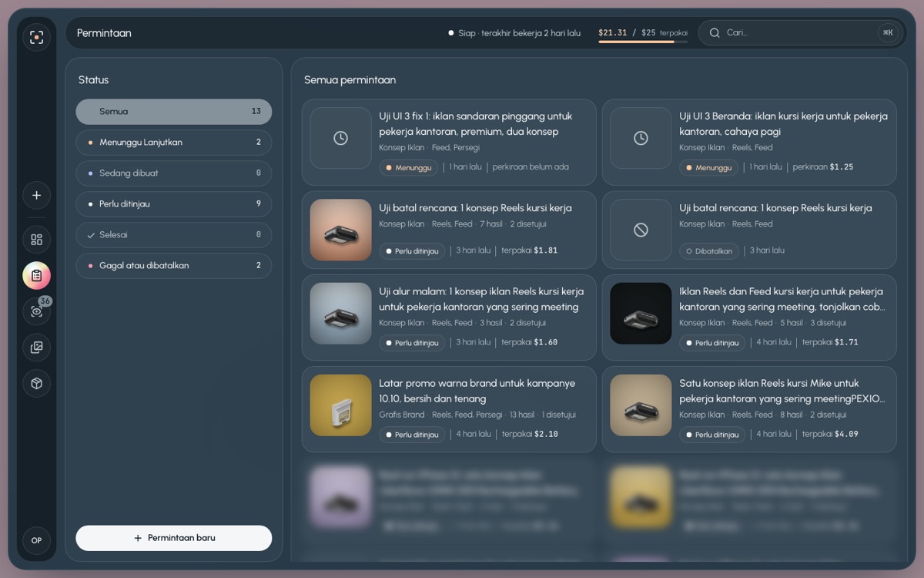Image resolution: width=924 pixels, height=578 pixels.
Task: Click the terpakai $4.09 value
Action: tap(830, 435)
